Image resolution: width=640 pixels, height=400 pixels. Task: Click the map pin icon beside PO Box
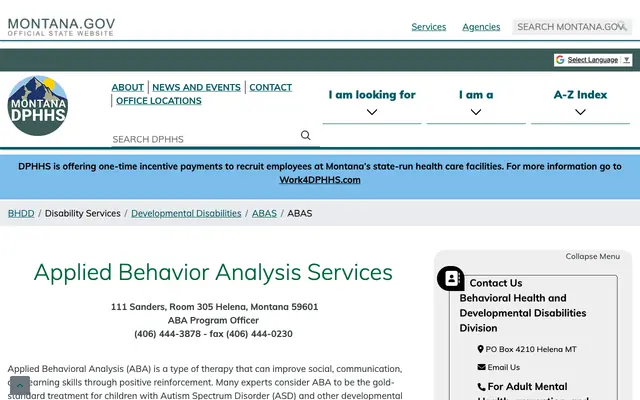pyautogui.click(x=480, y=349)
